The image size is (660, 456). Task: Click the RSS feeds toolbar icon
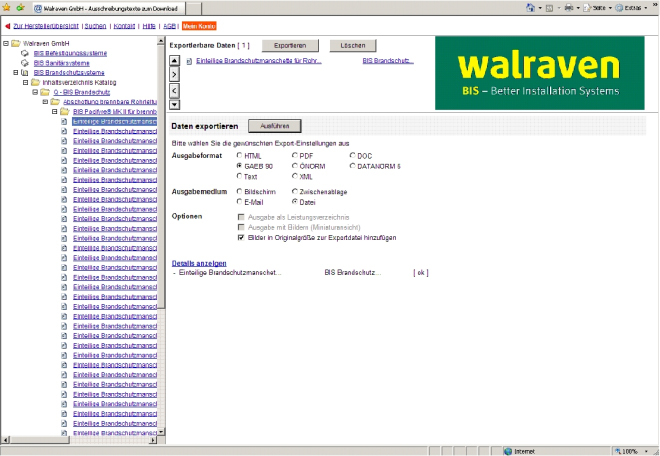click(x=549, y=8)
